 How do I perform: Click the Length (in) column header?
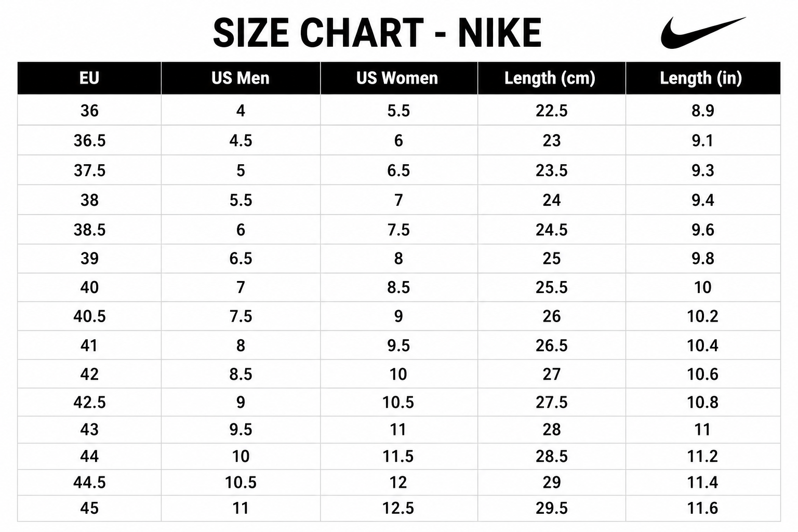click(703, 78)
